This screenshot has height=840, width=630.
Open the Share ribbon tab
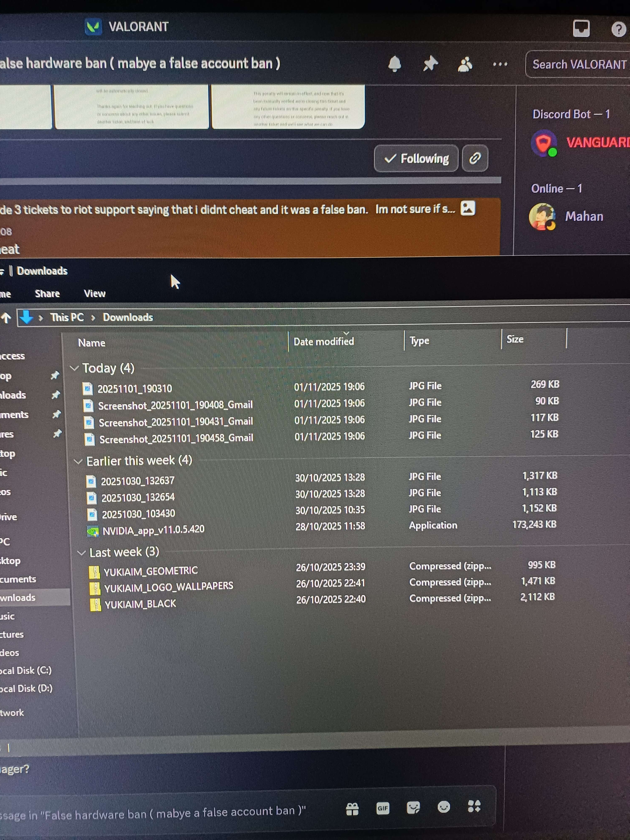tap(47, 294)
